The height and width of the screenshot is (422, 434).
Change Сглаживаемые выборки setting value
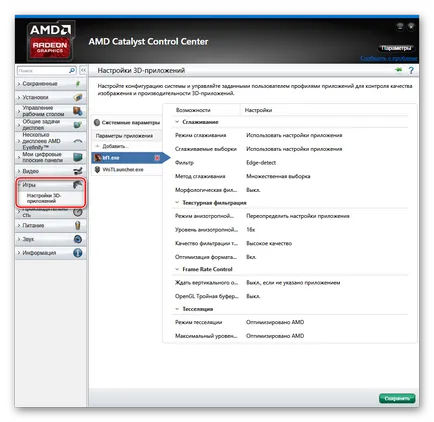294,149
